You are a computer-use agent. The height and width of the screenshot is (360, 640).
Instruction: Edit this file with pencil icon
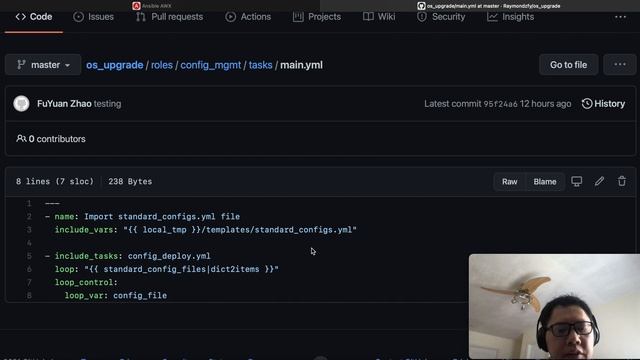click(599, 181)
